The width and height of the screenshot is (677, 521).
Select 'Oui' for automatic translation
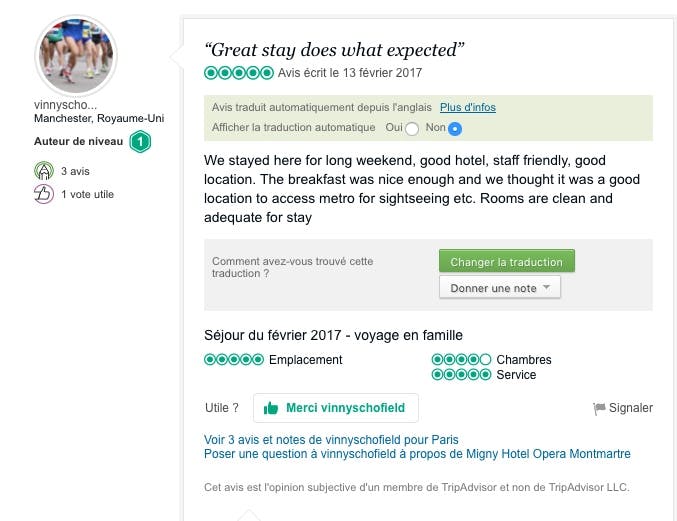pos(412,129)
